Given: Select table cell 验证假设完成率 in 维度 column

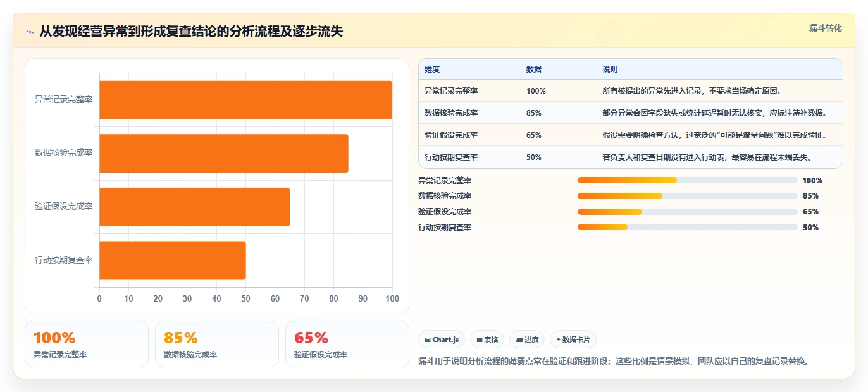Looking at the screenshot, I should click(451, 135).
